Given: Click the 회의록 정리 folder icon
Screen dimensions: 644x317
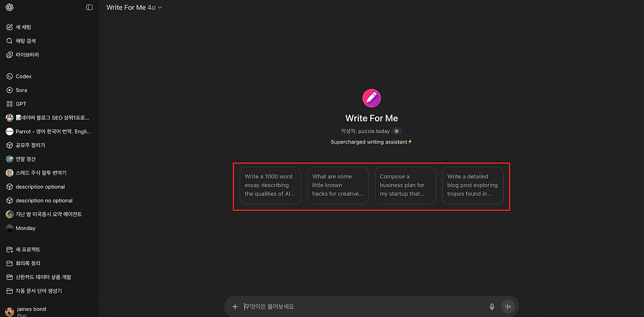Looking at the screenshot, I should [10, 263].
